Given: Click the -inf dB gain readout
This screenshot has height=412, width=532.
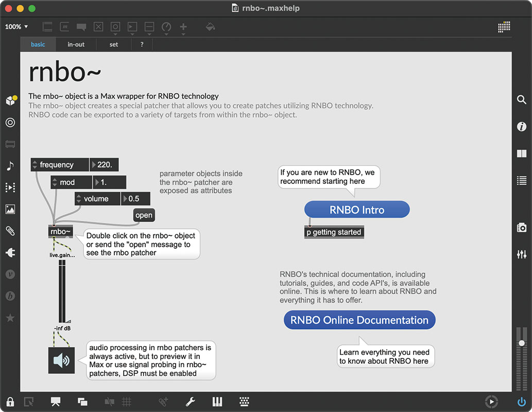Looking at the screenshot, I should click(x=62, y=328).
